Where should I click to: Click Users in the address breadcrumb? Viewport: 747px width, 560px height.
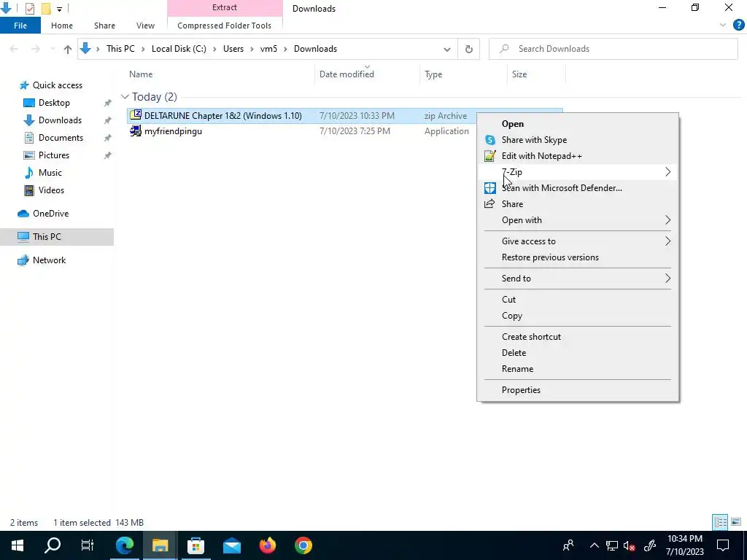(x=233, y=49)
